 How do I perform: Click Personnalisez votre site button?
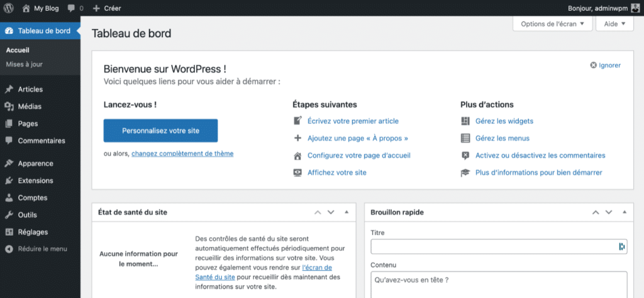coord(160,131)
